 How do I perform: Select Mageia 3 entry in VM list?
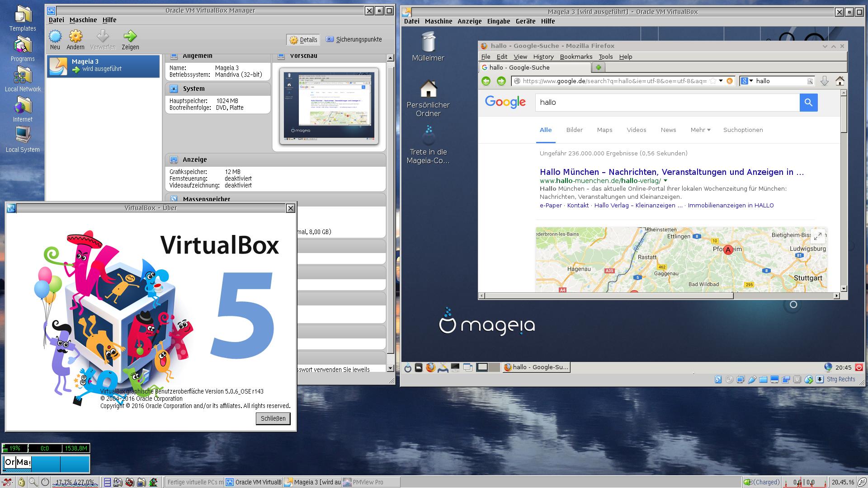(x=104, y=66)
